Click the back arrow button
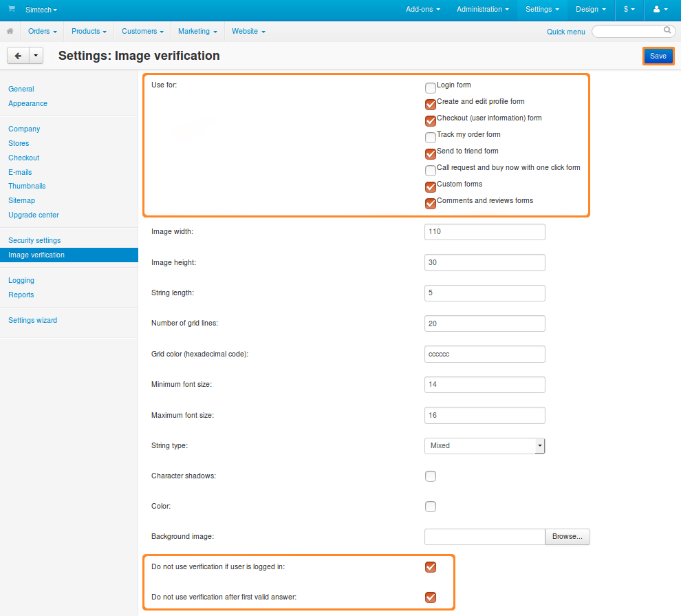Screen dimensions: 681x616 click(19, 56)
